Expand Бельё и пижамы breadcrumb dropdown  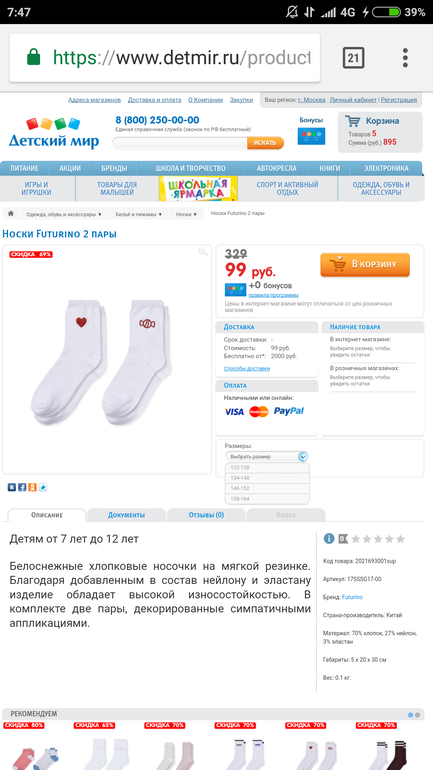[x=138, y=214]
